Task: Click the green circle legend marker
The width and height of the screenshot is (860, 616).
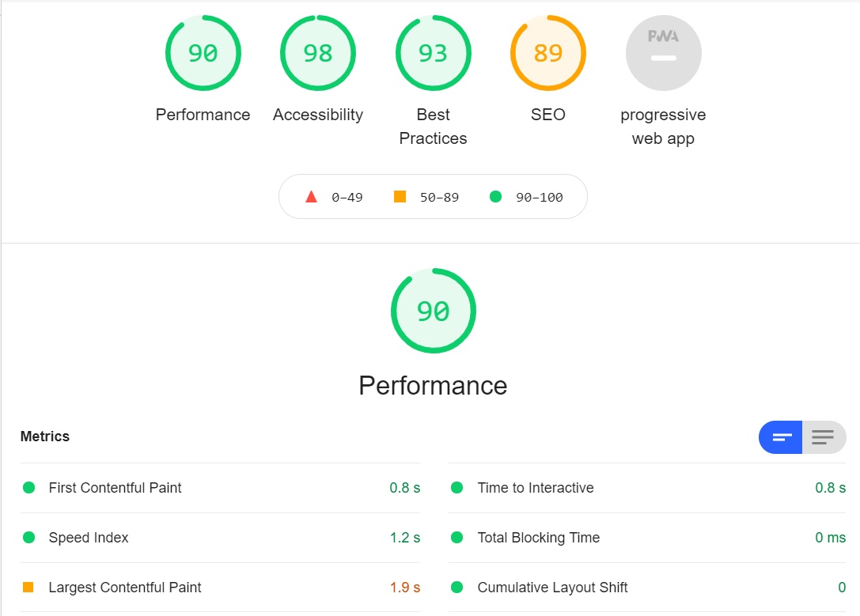Action: pyautogui.click(x=496, y=196)
